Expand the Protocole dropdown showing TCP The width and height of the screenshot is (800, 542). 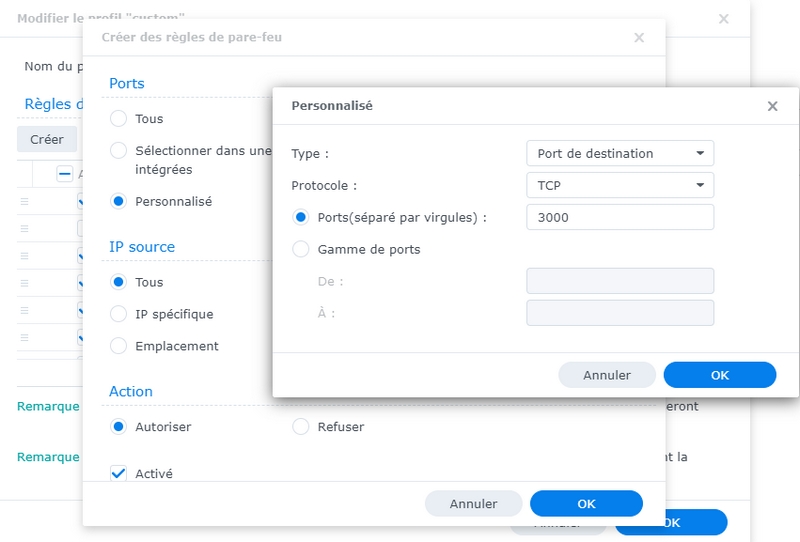click(620, 186)
